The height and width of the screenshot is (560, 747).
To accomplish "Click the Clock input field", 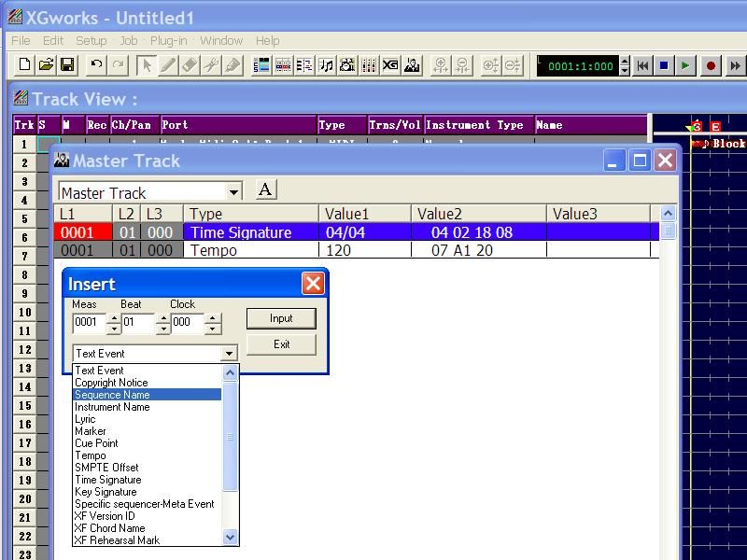I will point(189,322).
